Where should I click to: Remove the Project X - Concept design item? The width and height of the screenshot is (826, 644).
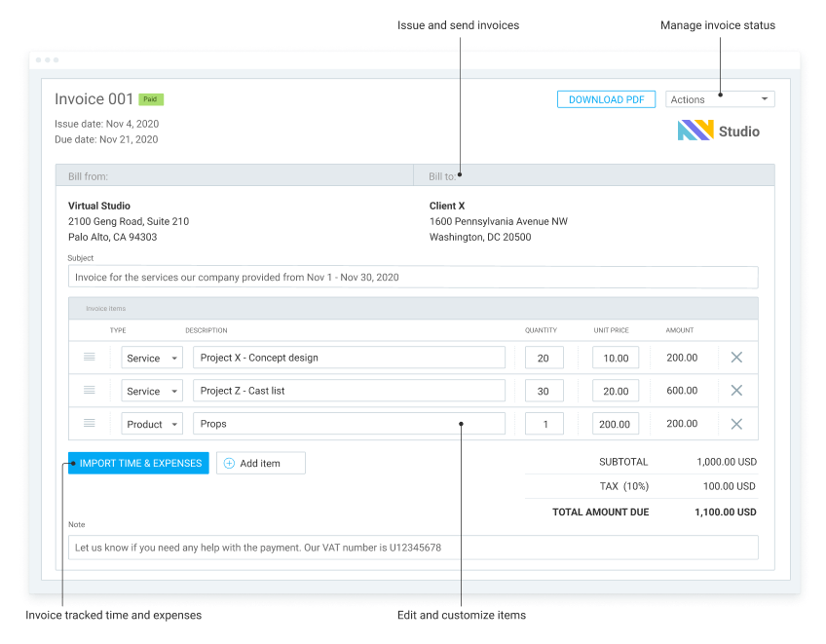tap(736, 358)
